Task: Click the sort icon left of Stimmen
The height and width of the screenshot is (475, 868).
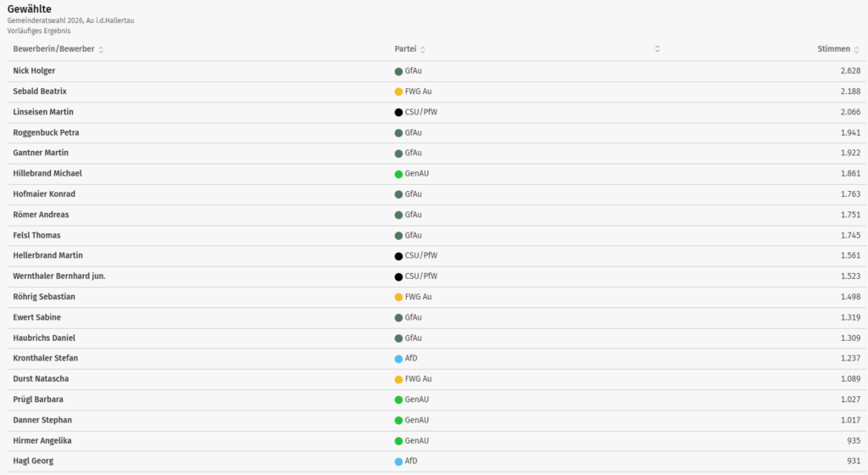Action: 657,49
